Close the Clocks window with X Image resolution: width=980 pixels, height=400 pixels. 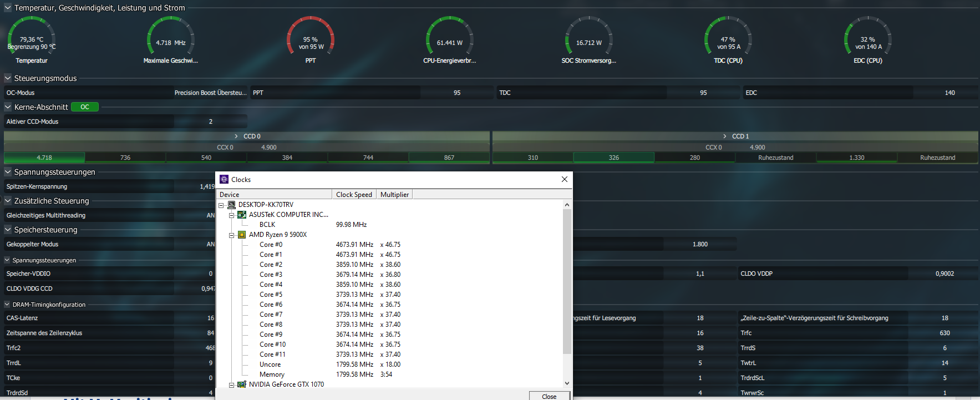(x=564, y=179)
